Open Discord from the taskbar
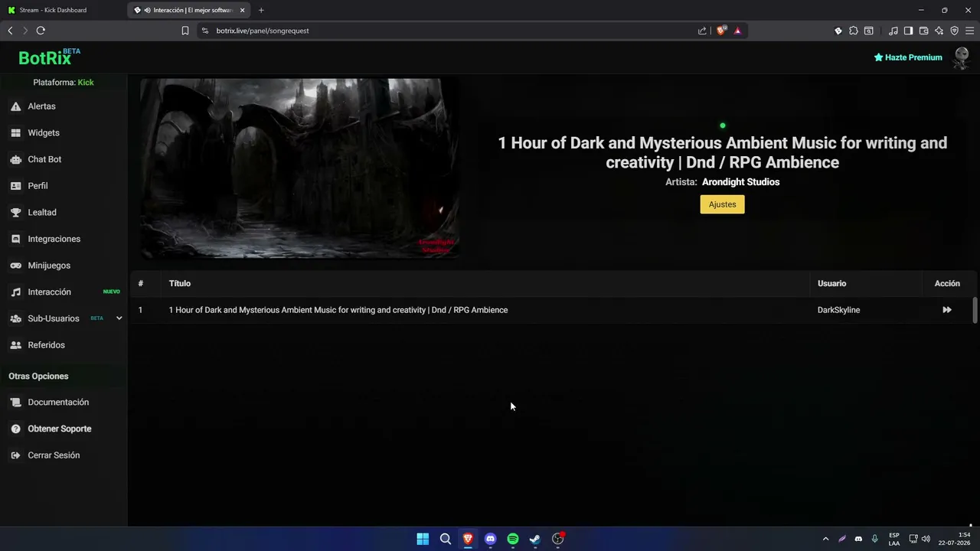 point(490,539)
